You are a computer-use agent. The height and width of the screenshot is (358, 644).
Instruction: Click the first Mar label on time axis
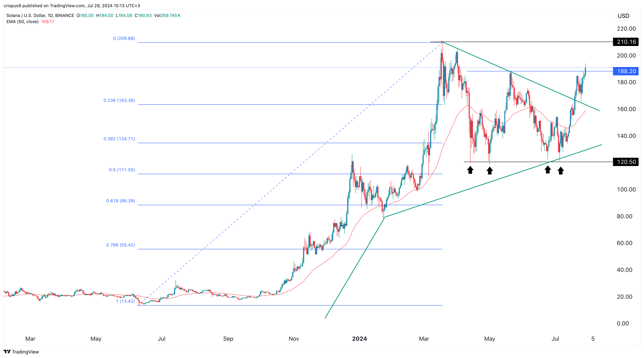pos(30,339)
